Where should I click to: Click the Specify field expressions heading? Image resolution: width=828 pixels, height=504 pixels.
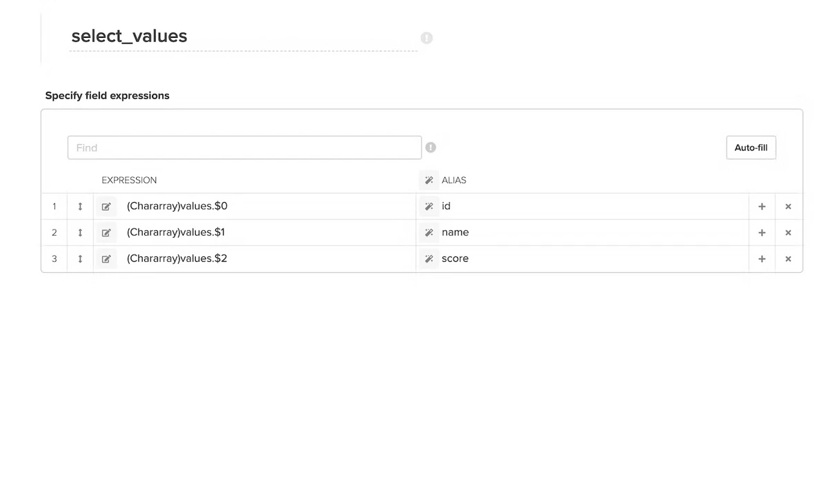click(x=107, y=96)
